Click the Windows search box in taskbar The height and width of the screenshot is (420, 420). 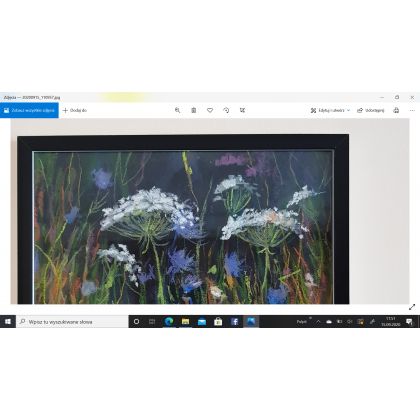click(x=72, y=322)
